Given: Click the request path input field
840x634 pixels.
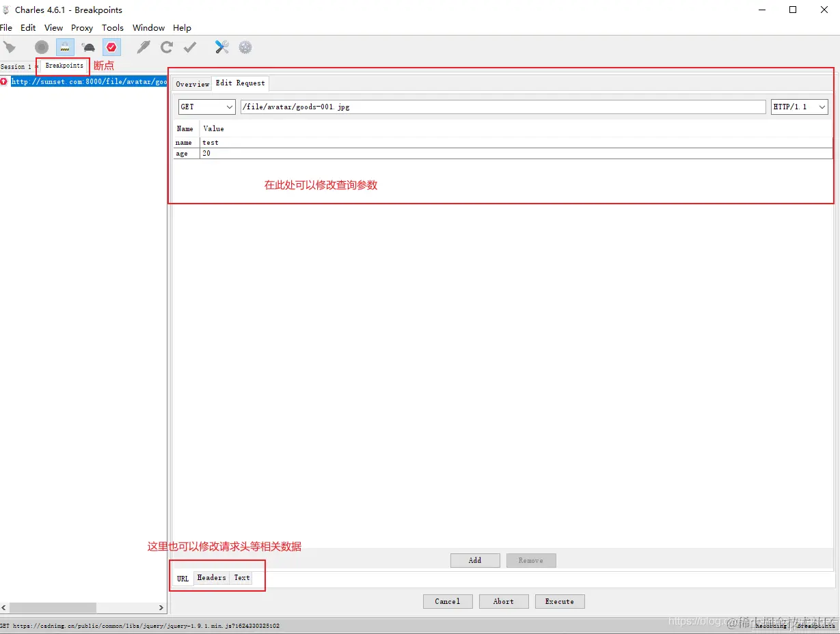Looking at the screenshot, I should 503,107.
